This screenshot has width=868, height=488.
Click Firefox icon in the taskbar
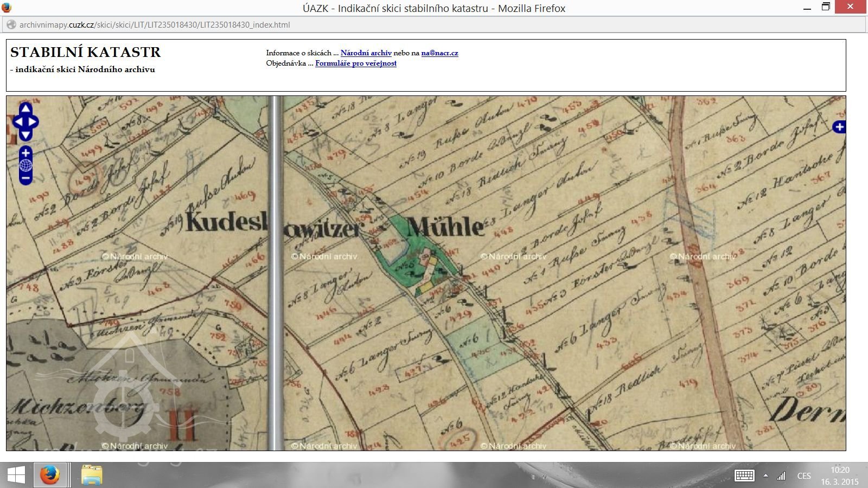[50, 476]
